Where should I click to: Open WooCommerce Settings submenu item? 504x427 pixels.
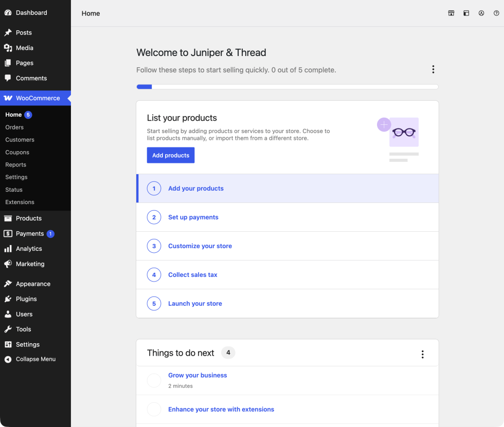tap(16, 177)
